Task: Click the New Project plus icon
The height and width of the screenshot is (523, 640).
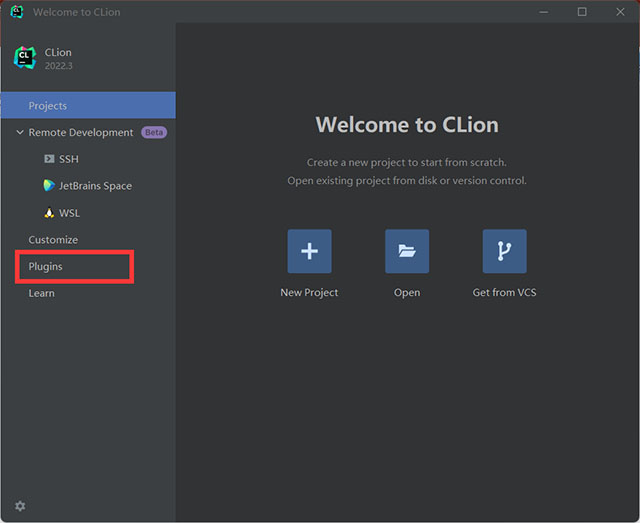Action: tap(309, 251)
